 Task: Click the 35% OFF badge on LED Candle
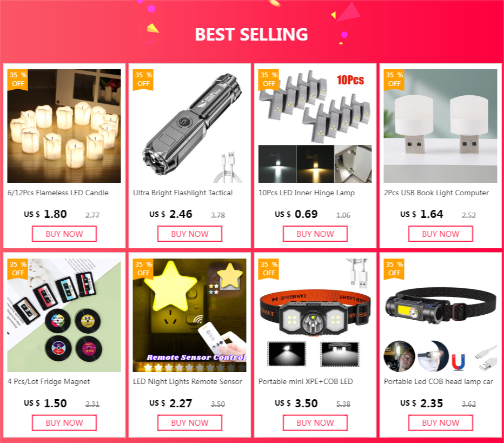[x=18, y=80]
